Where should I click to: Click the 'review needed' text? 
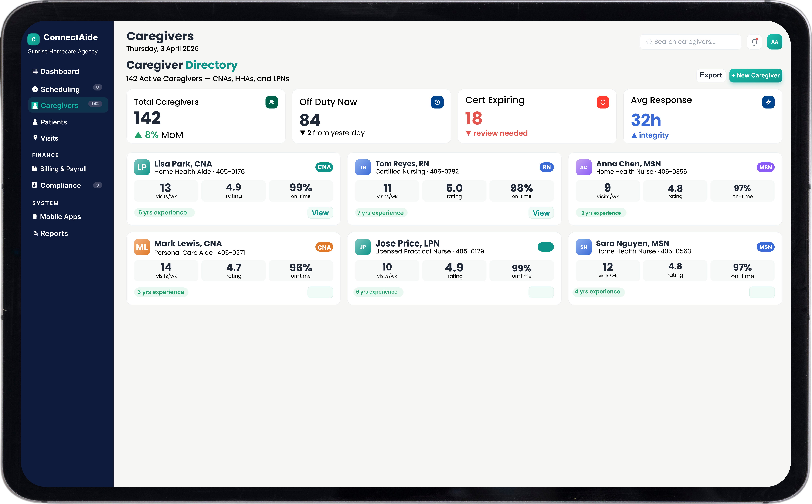500,133
